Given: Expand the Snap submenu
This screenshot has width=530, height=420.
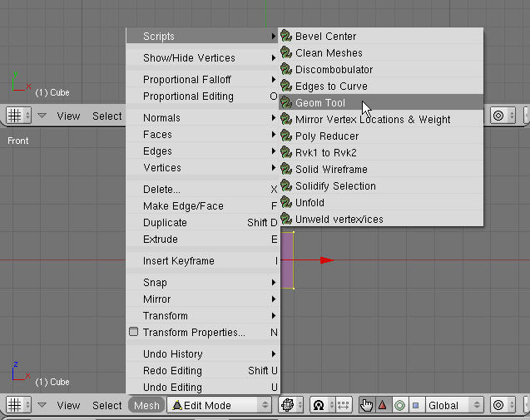Looking at the screenshot, I should 202,282.
